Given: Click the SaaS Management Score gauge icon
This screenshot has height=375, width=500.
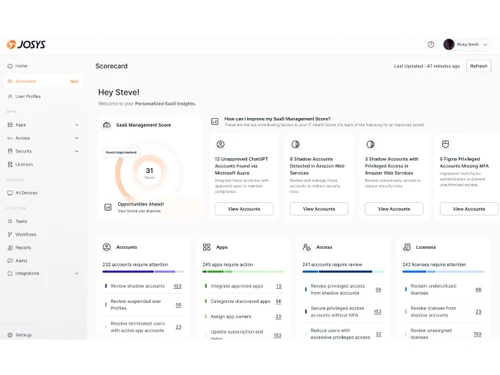Looking at the screenshot, I should [x=107, y=125].
